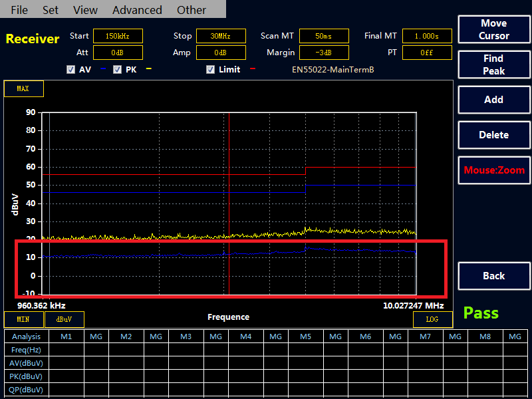Click the MAX axis button

pos(23,88)
